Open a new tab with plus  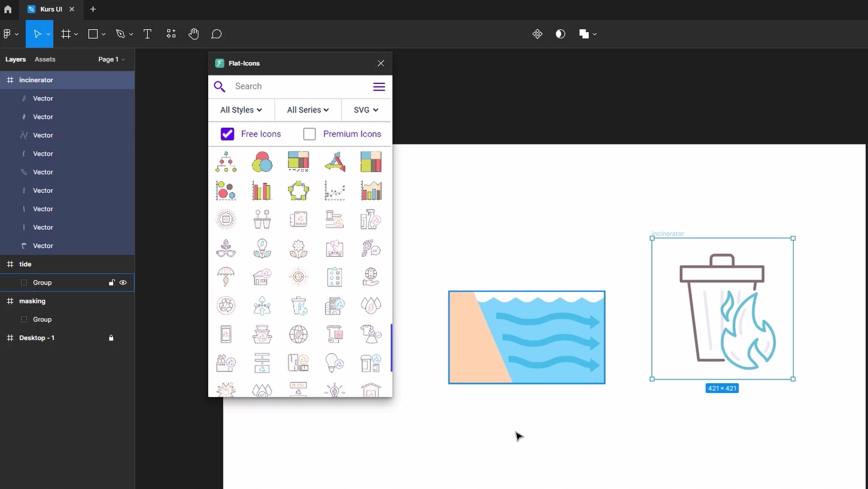point(93,9)
